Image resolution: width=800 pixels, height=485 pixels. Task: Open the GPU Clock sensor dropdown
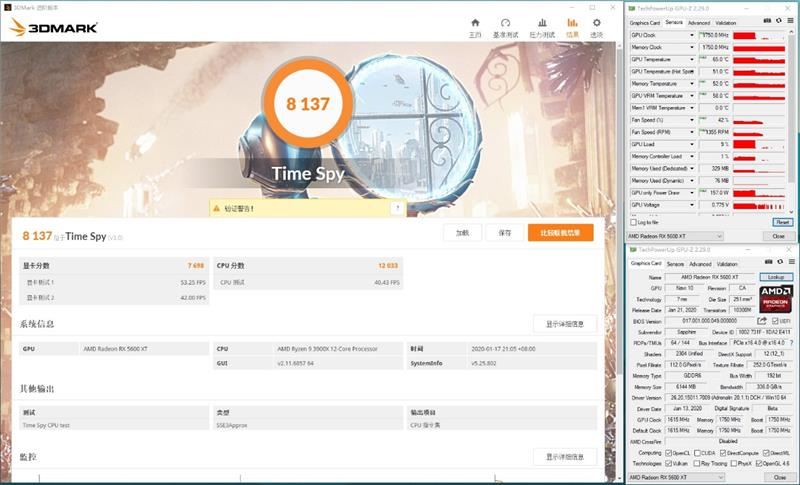pyautogui.click(x=691, y=35)
